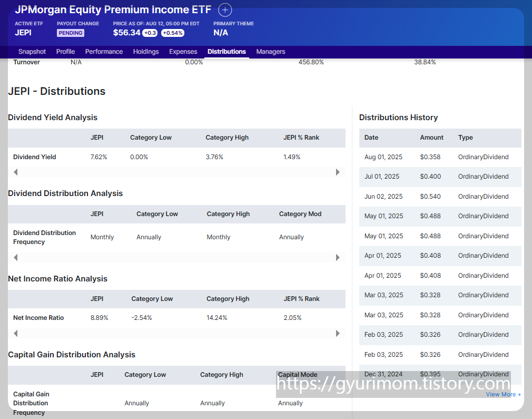Select the Jul 01, 2025 distribution date
Viewport: 532px width, 419px height.
(x=382, y=177)
